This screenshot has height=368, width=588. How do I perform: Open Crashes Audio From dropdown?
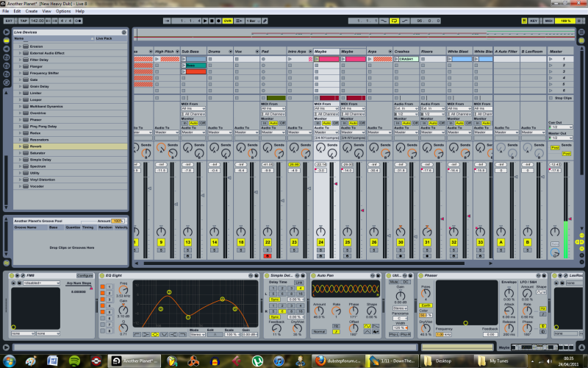tap(406, 108)
